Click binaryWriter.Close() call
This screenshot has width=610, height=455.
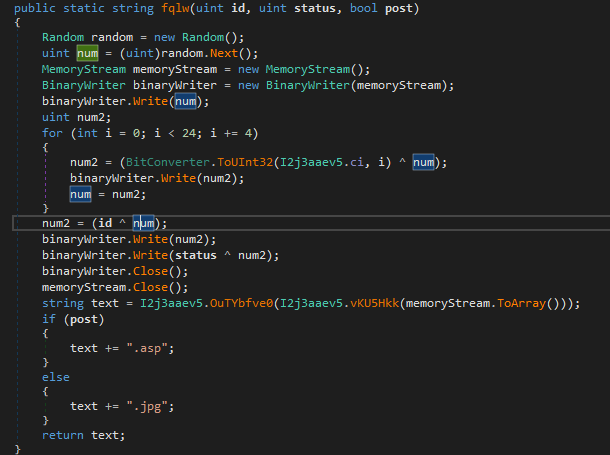pos(115,271)
